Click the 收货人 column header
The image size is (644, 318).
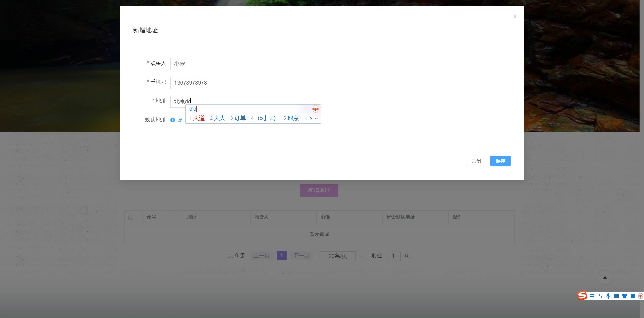[261, 217]
